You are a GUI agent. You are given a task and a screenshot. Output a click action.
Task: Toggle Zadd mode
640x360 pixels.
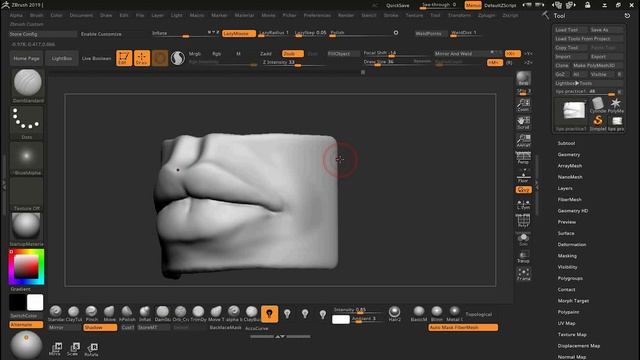point(266,53)
